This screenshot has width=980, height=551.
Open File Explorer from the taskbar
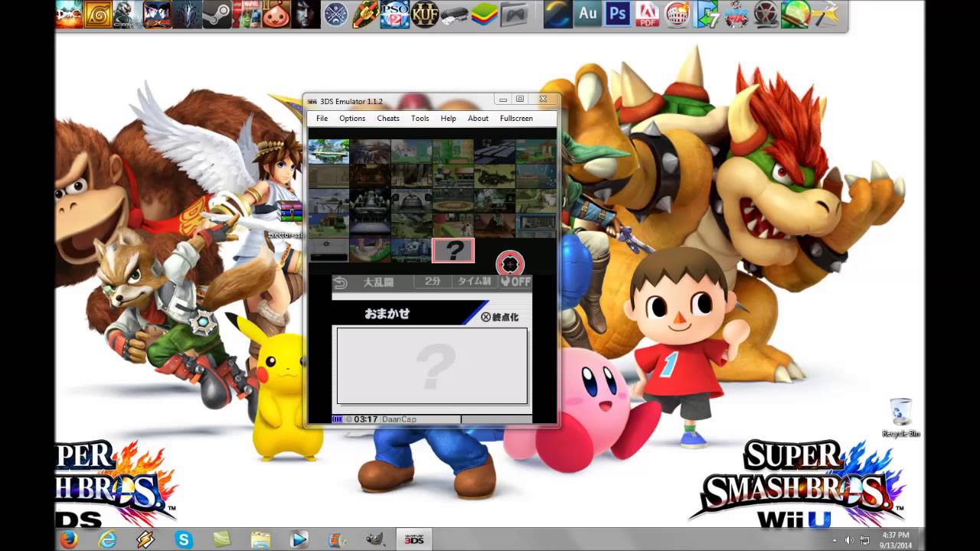260,540
